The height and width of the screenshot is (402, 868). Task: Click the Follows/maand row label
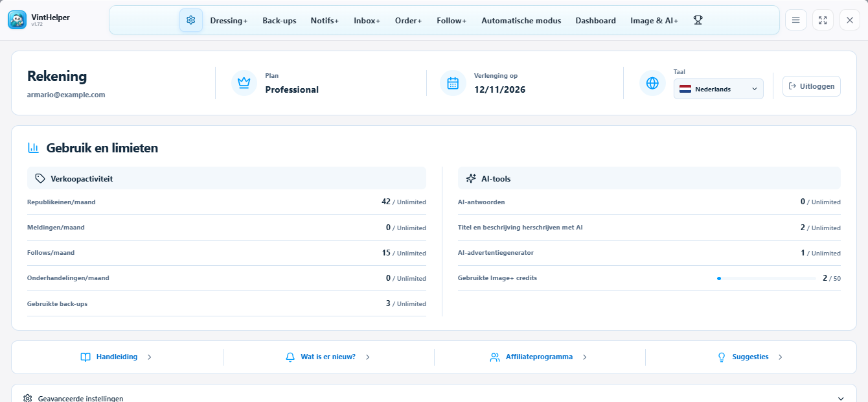tap(51, 253)
